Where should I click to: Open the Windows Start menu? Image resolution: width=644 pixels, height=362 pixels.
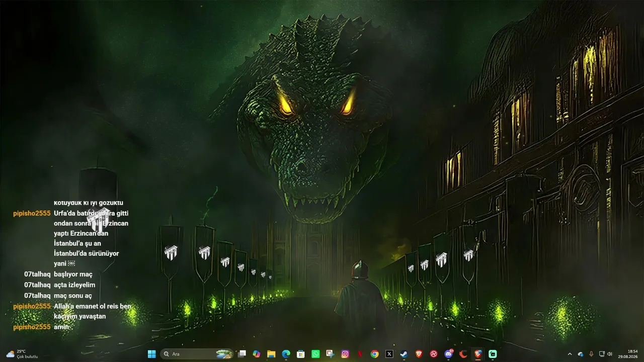(151, 354)
